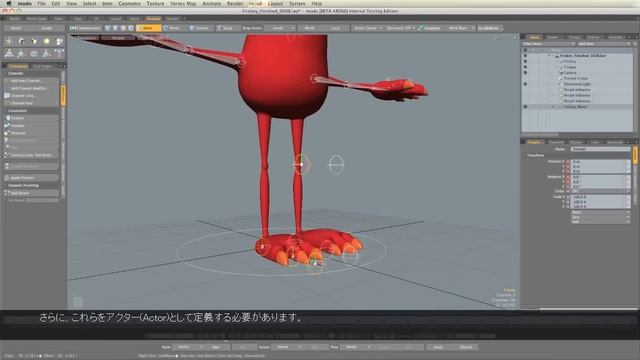The width and height of the screenshot is (640, 360).
Task: Select the fourth tool icon in the second row
Action: tap(47, 53)
